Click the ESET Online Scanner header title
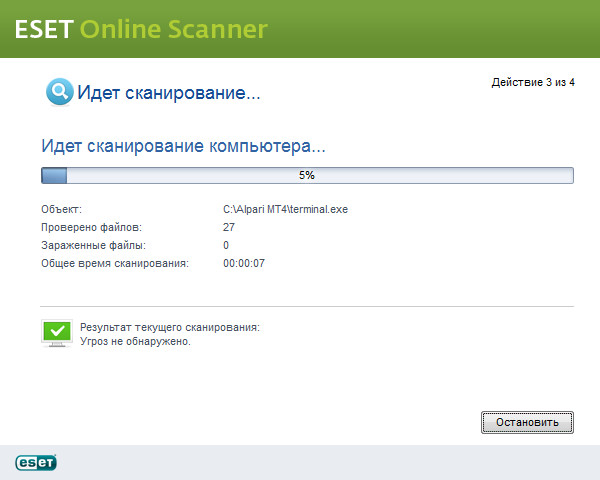Image resolution: width=600 pixels, height=480 pixels. point(141,29)
